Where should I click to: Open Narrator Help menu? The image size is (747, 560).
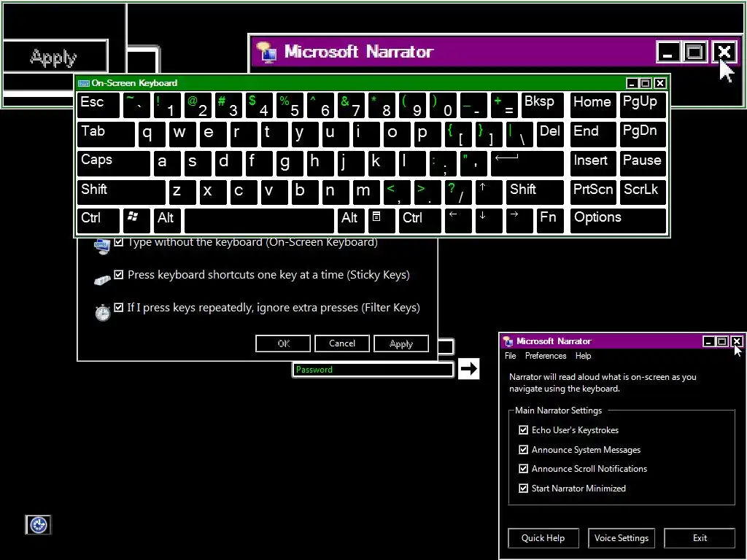[583, 356]
